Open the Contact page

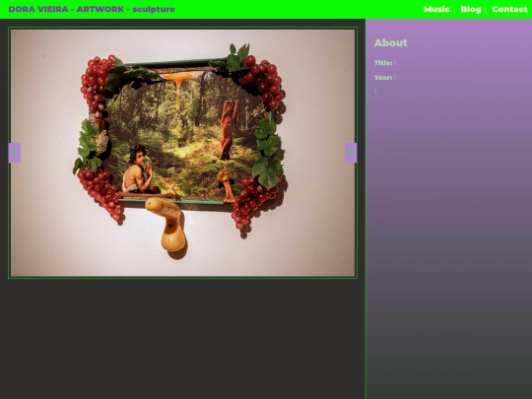click(509, 9)
